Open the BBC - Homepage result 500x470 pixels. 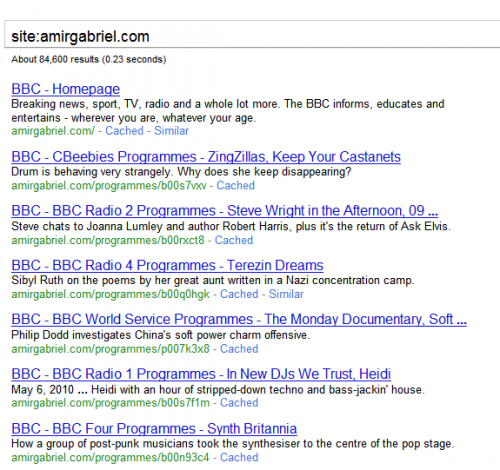tap(66, 89)
